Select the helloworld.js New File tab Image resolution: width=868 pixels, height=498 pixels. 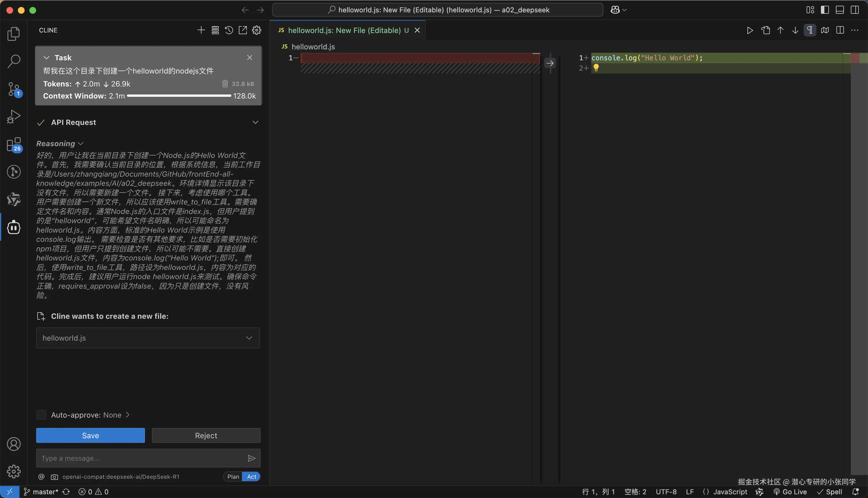click(x=344, y=30)
